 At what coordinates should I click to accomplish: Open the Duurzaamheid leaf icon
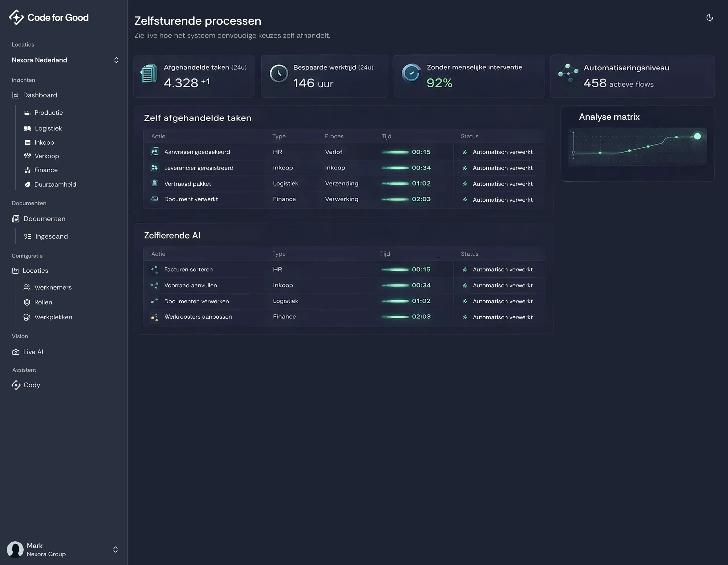[x=27, y=184]
